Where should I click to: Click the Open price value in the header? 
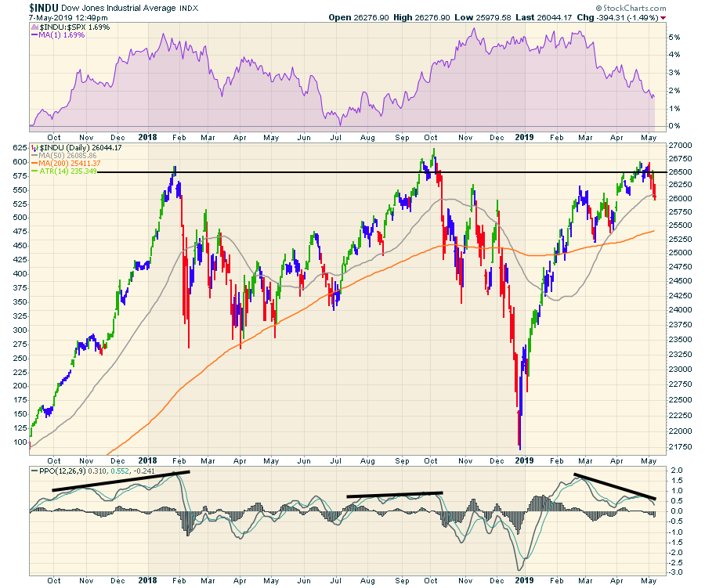(371, 17)
